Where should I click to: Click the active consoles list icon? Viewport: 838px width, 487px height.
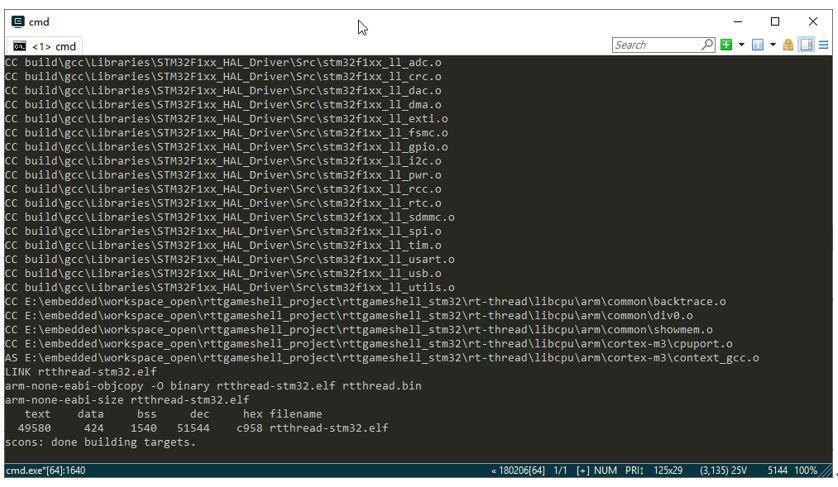757,45
